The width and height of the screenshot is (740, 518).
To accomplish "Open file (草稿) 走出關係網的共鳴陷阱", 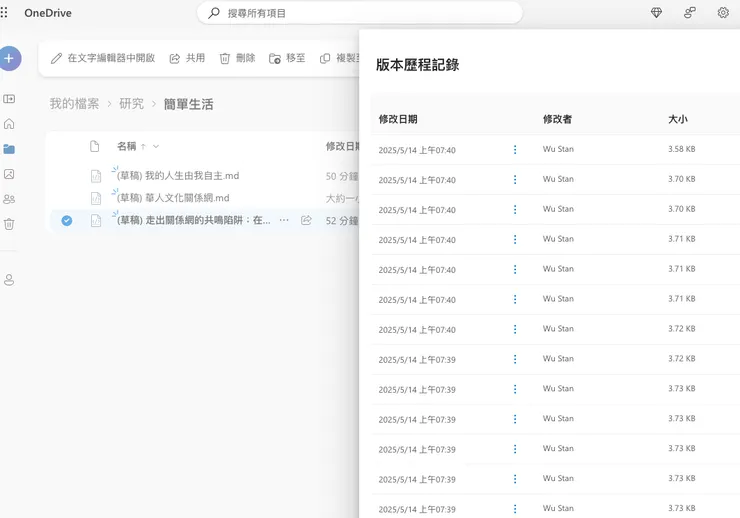I will click(193, 220).
